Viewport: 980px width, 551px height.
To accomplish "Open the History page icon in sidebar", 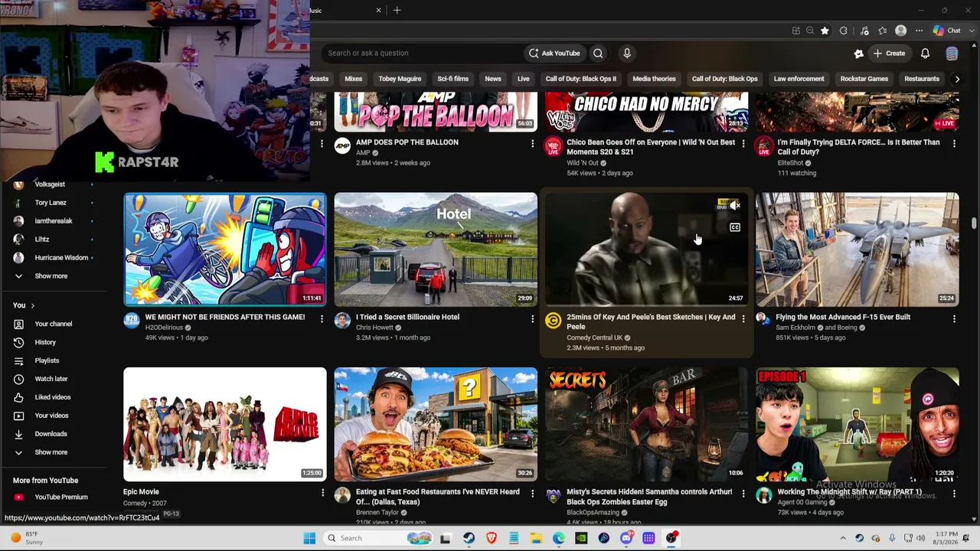I will pyautogui.click(x=18, y=342).
